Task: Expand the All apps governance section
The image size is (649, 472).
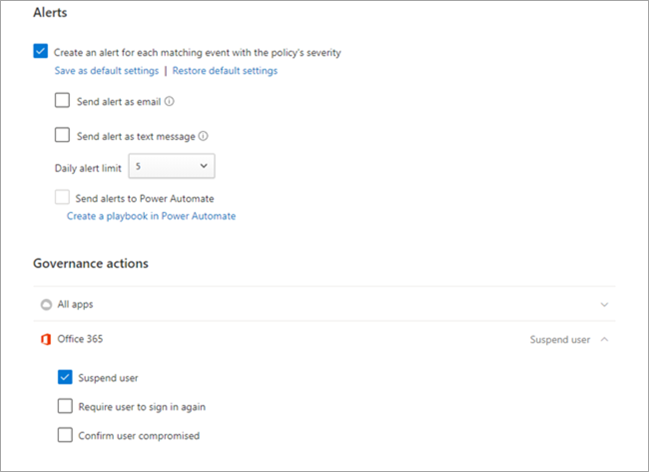Action: (x=603, y=304)
